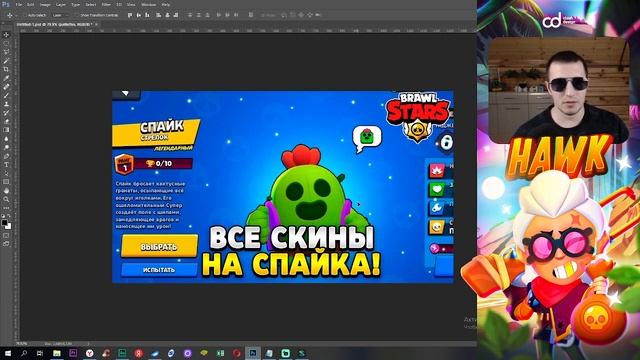
Task: Select the Gradient tool
Action: coord(7,130)
